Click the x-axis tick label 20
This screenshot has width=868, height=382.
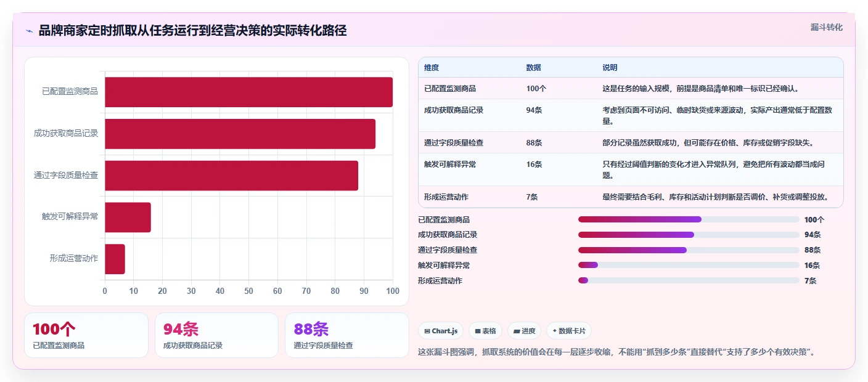point(162,291)
